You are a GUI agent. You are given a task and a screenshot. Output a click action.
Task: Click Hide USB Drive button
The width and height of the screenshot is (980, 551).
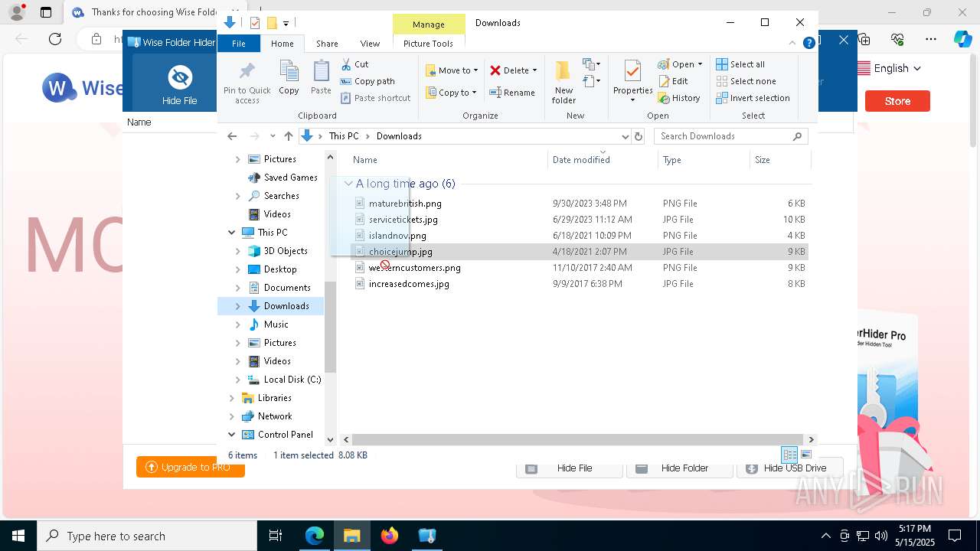pos(789,468)
